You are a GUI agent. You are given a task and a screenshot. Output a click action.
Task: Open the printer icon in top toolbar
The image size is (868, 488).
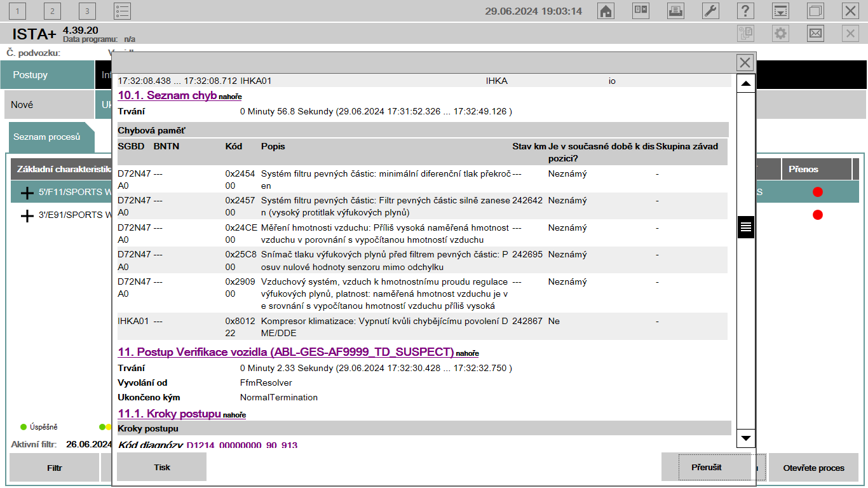tap(675, 11)
